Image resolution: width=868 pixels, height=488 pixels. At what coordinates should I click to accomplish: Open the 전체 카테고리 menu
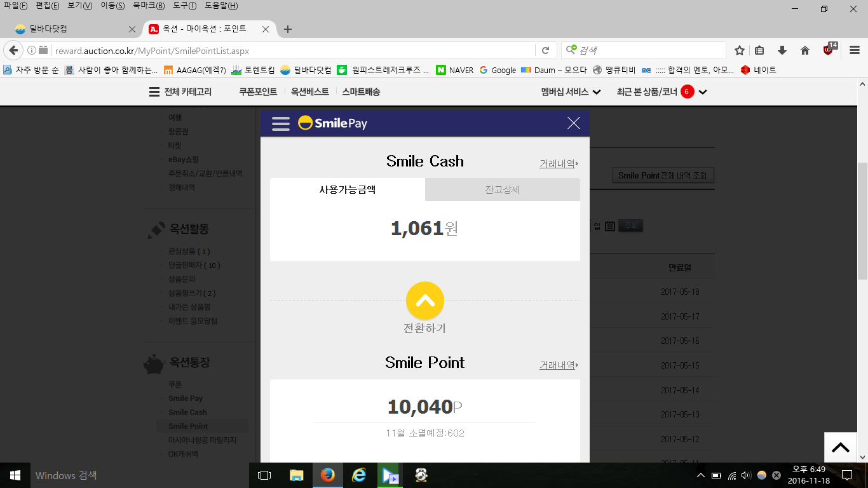pos(180,92)
